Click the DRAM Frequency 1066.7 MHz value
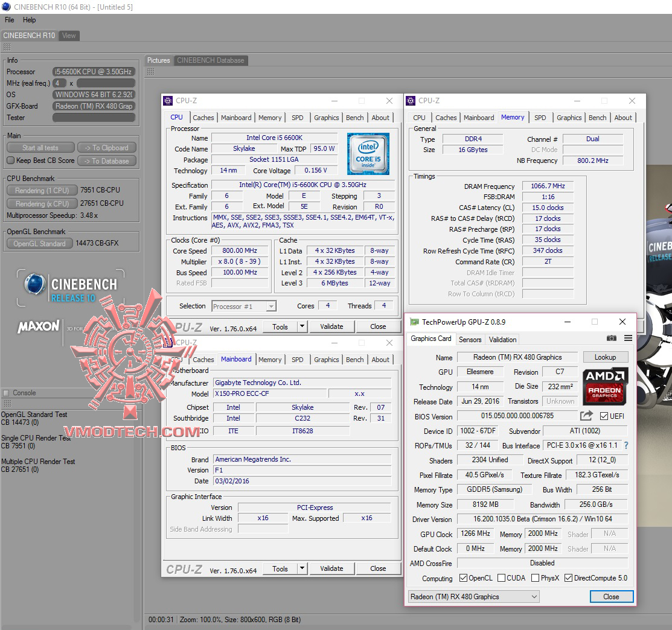The width and height of the screenshot is (672, 630). [x=548, y=186]
